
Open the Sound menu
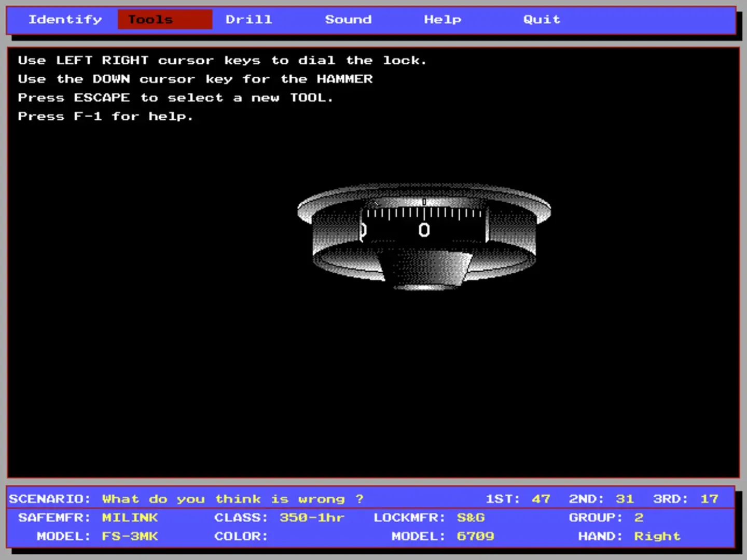coord(348,20)
